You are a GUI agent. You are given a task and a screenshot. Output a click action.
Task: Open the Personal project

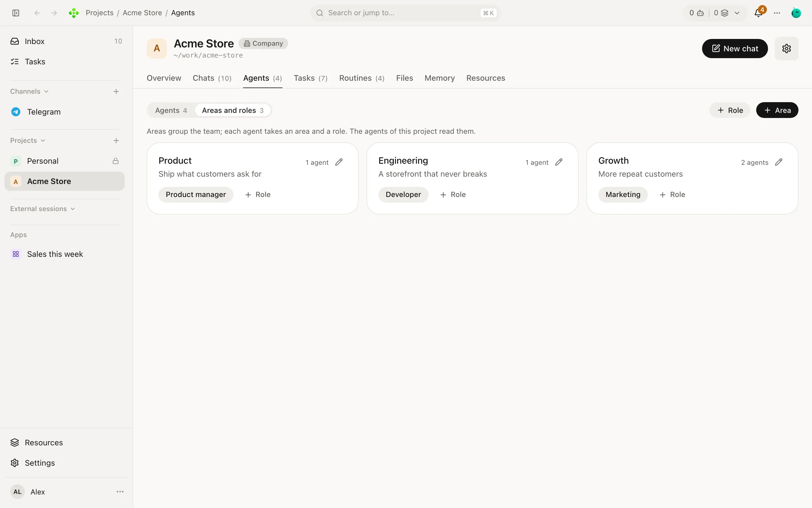tap(64, 161)
